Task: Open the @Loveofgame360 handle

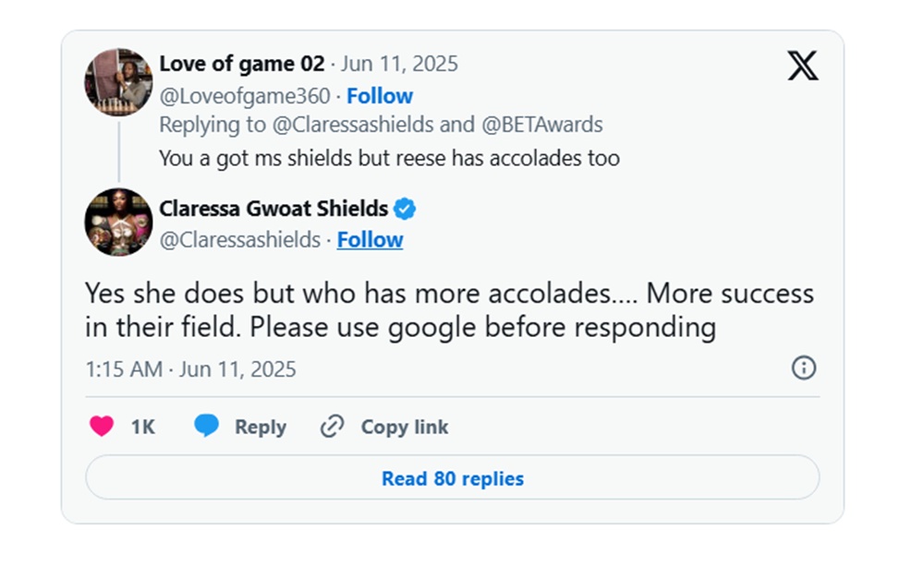Action: [245, 96]
